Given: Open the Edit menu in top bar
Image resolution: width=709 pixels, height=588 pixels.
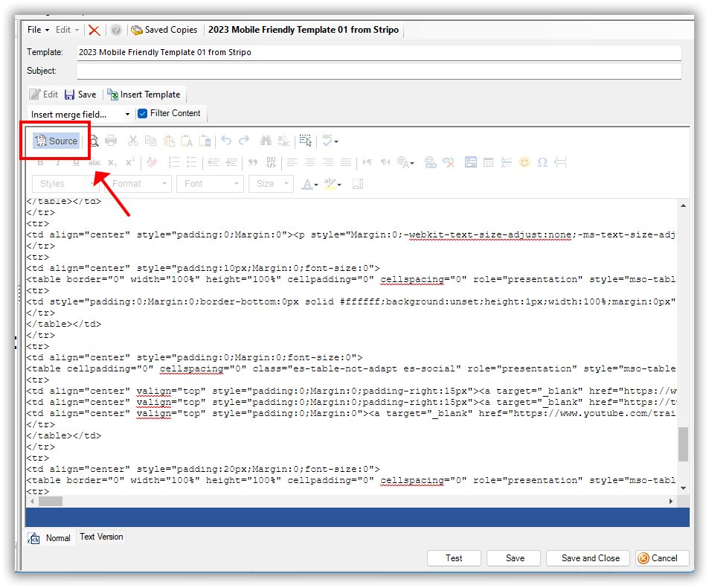Looking at the screenshot, I should coord(67,30).
